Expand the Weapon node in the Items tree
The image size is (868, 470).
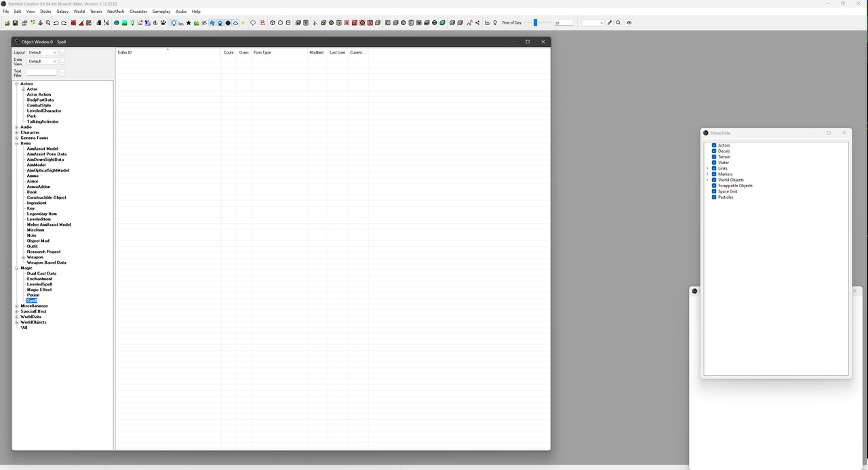coord(24,257)
